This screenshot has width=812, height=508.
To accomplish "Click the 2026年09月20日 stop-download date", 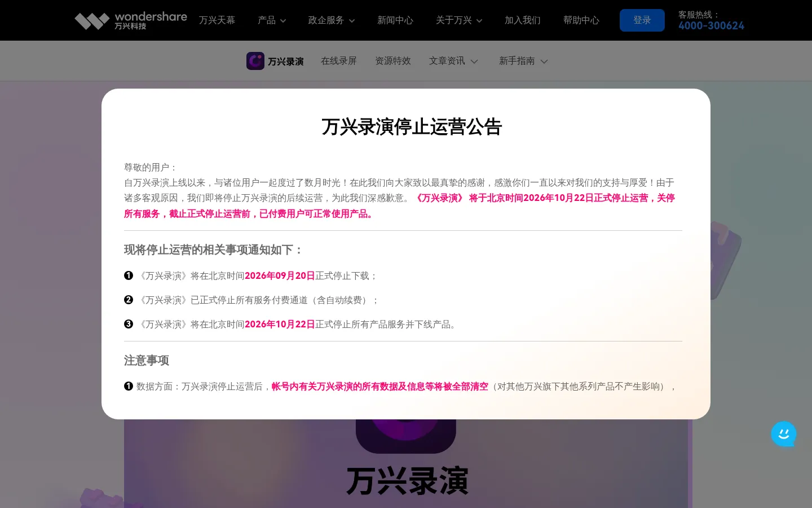I will click(x=280, y=276).
